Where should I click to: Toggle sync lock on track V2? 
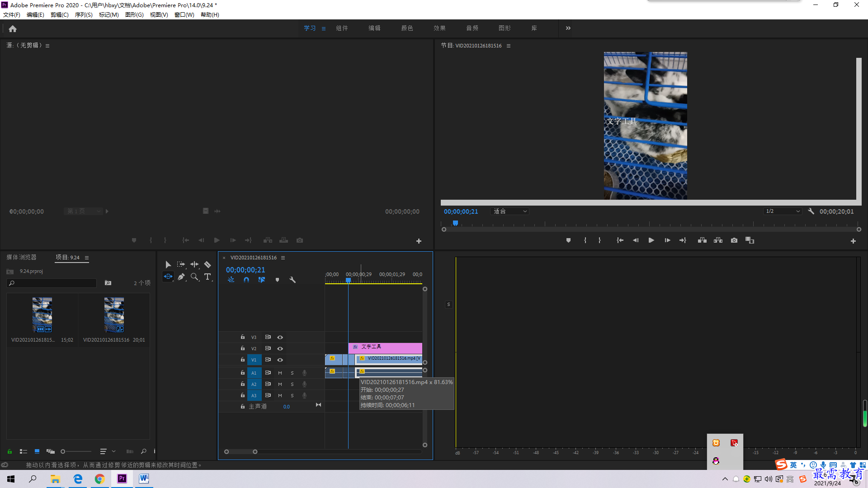[x=268, y=348]
